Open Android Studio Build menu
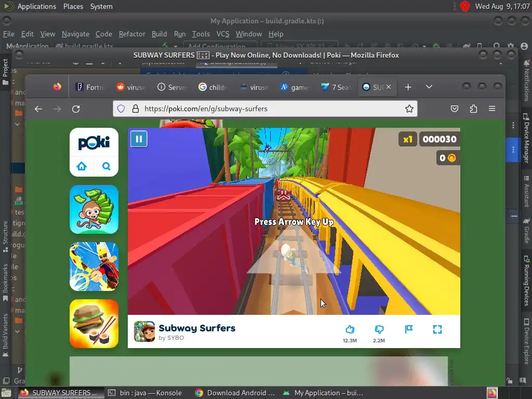532x399 pixels. coord(159,34)
